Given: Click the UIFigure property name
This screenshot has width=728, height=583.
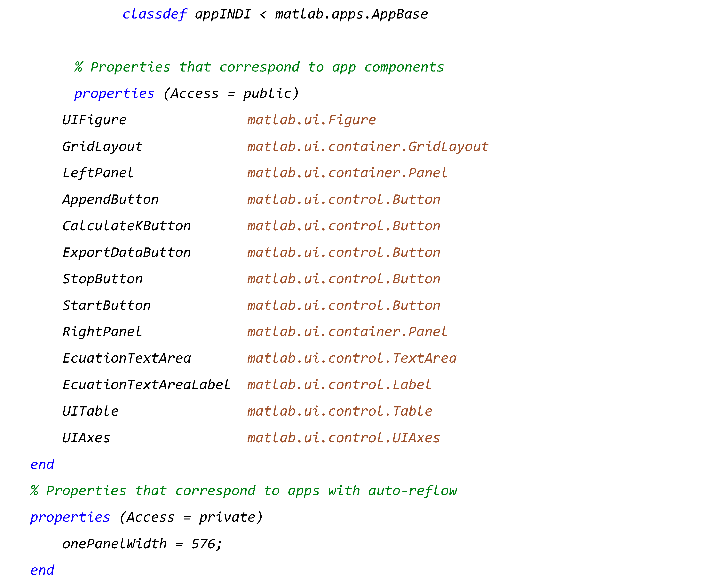Looking at the screenshot, I should click(x=95, y=120).
